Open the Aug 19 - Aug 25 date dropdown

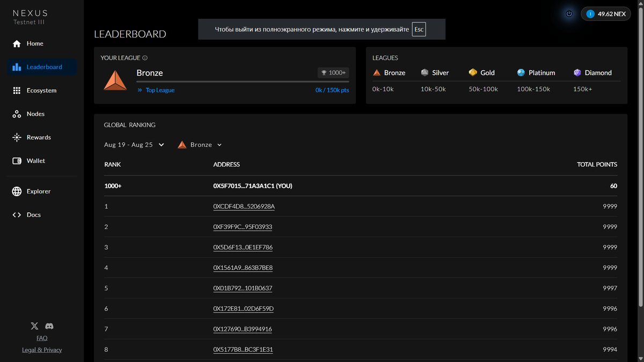click(x=134, y=145)
